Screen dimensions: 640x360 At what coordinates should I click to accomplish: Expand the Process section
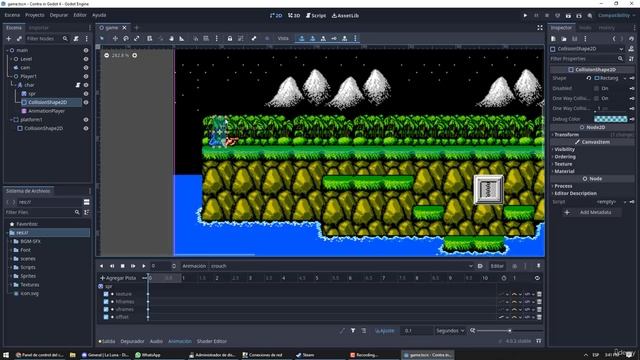click(x=593, y=186)
